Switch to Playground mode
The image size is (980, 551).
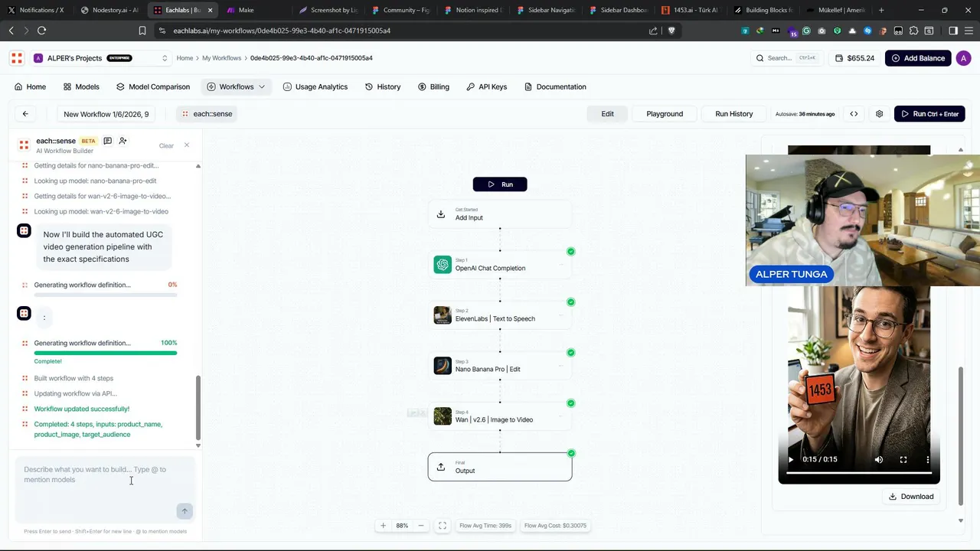click(665, 114)
